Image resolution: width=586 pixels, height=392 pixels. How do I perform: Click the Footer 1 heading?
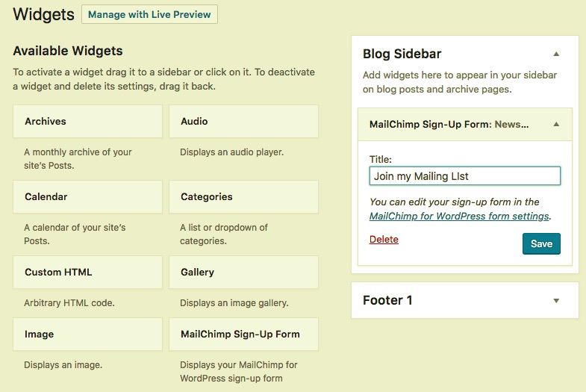387,300
